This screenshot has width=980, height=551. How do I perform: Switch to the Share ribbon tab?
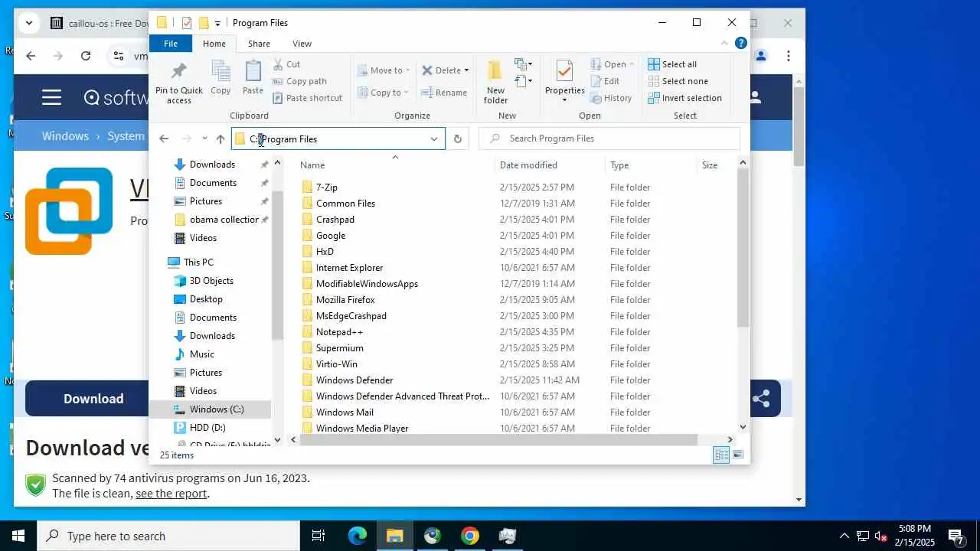(x=259, y=44)
